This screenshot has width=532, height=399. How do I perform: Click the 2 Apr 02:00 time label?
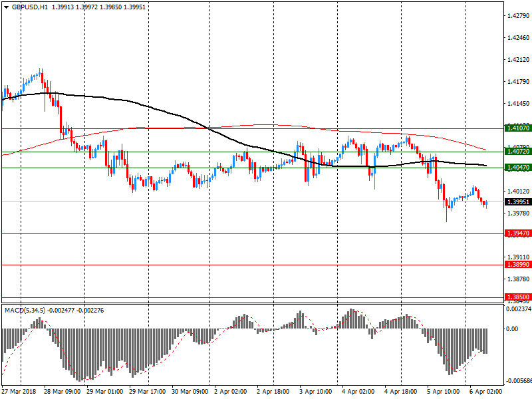point(230,392)
